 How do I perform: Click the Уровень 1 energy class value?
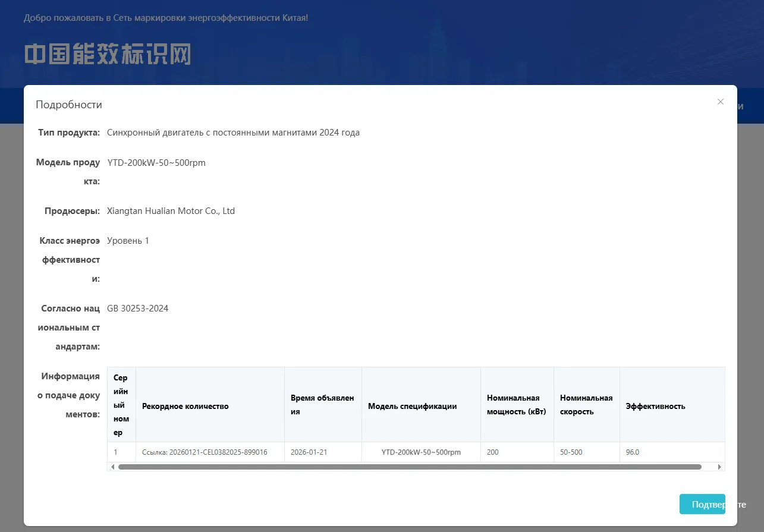128,241
